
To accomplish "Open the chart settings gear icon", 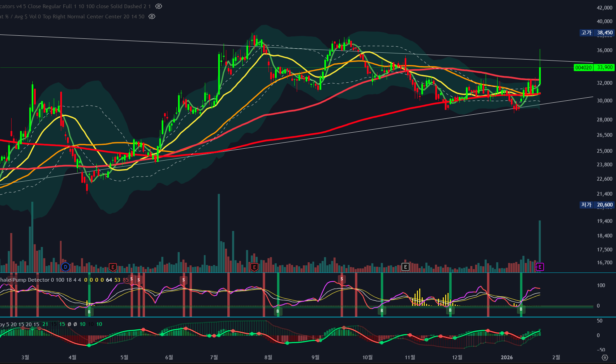I will coord(605,357).
